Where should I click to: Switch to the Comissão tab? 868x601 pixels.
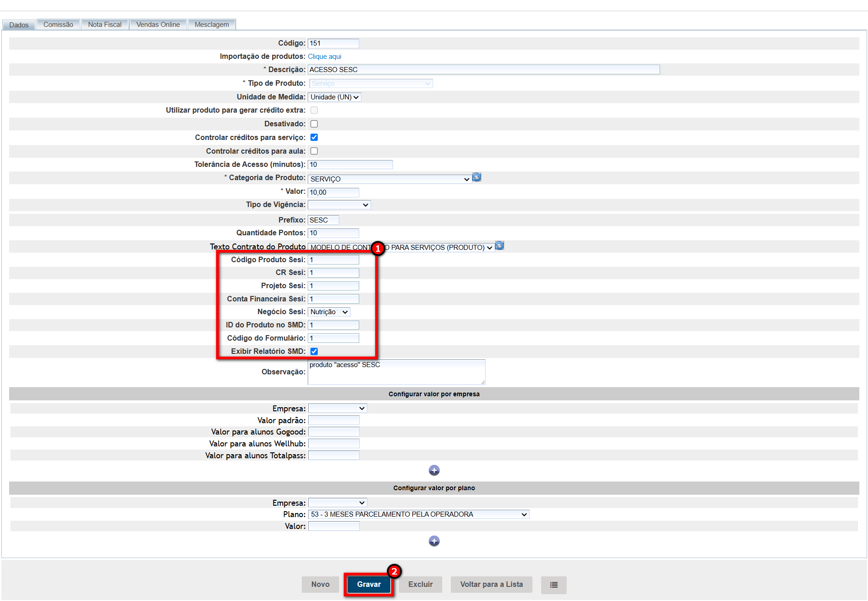pyautogui.click(x=58, y=25)
